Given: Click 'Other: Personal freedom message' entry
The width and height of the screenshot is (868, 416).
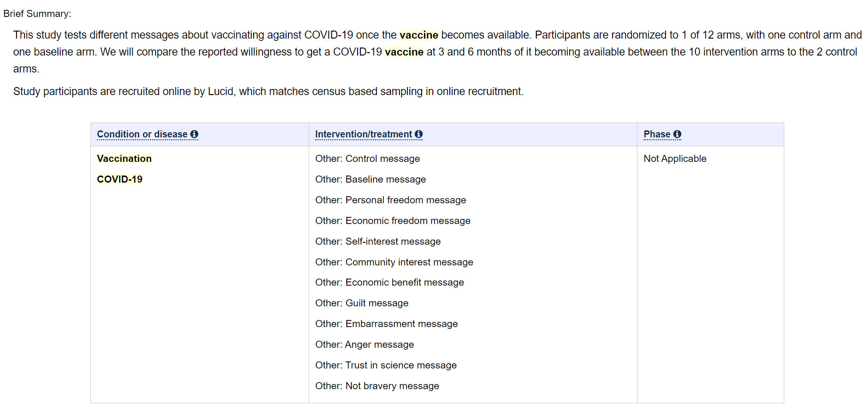Looking at the screenshot, I should [x=390, y=200].
